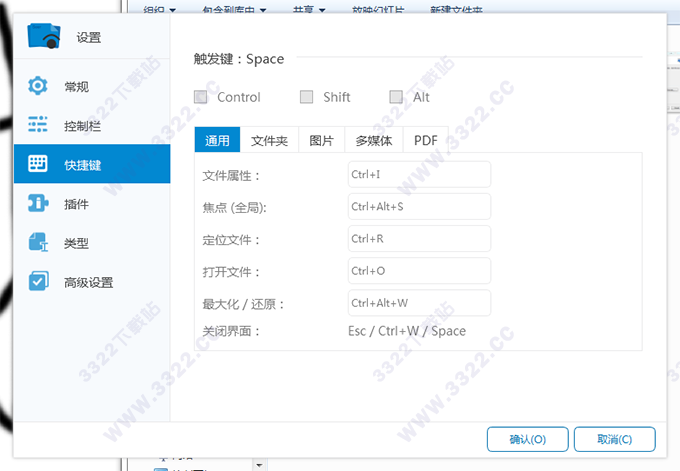The image size is (680, 471).
Task: Switch to the 文件夹 tab
Action: pyautogui.click(x=269, y=140)
